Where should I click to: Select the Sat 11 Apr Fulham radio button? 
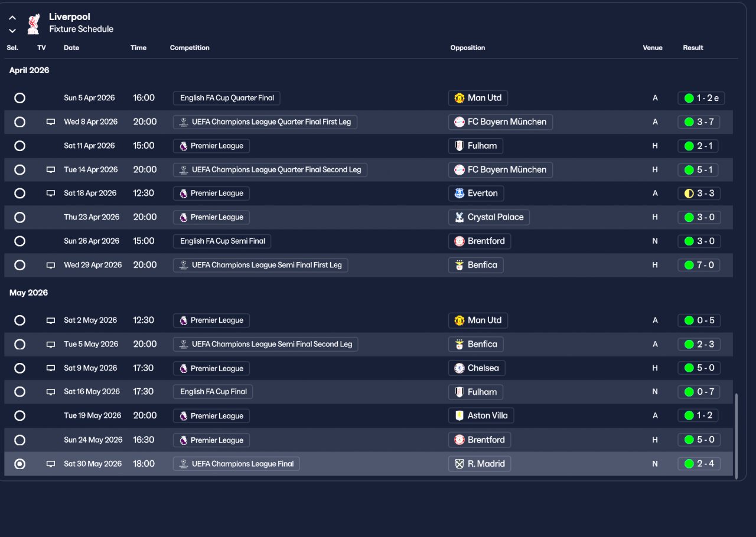pos(20,146)
